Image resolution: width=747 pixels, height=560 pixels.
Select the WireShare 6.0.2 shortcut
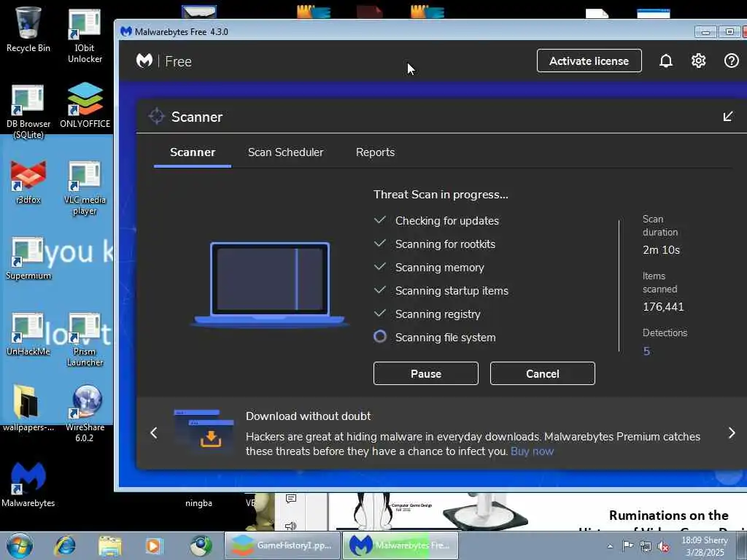(85, 413)
